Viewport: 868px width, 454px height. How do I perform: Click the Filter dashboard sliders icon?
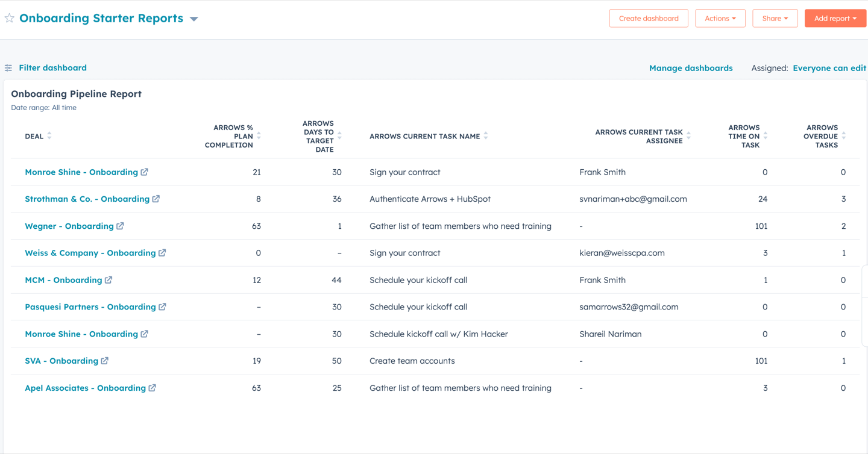8,68
